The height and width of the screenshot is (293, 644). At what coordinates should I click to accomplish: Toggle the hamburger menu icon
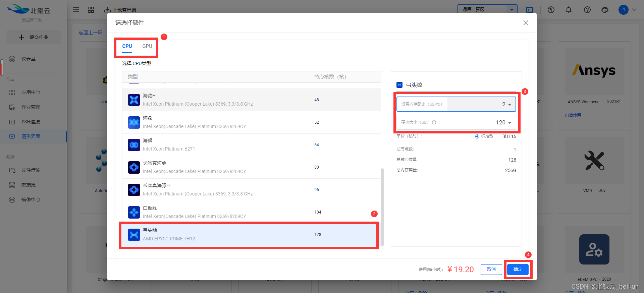[x=76, y=10]
